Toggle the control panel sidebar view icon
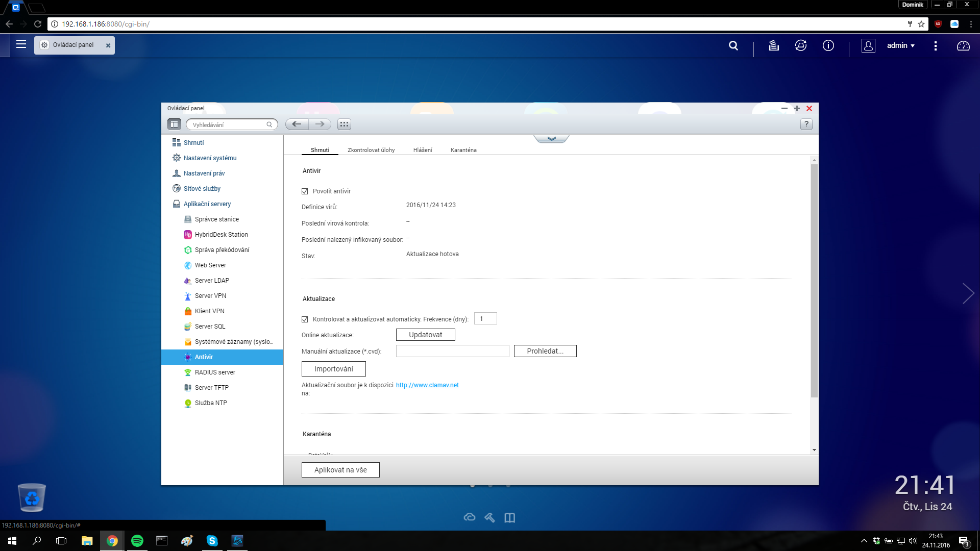 tap(174, 124)
